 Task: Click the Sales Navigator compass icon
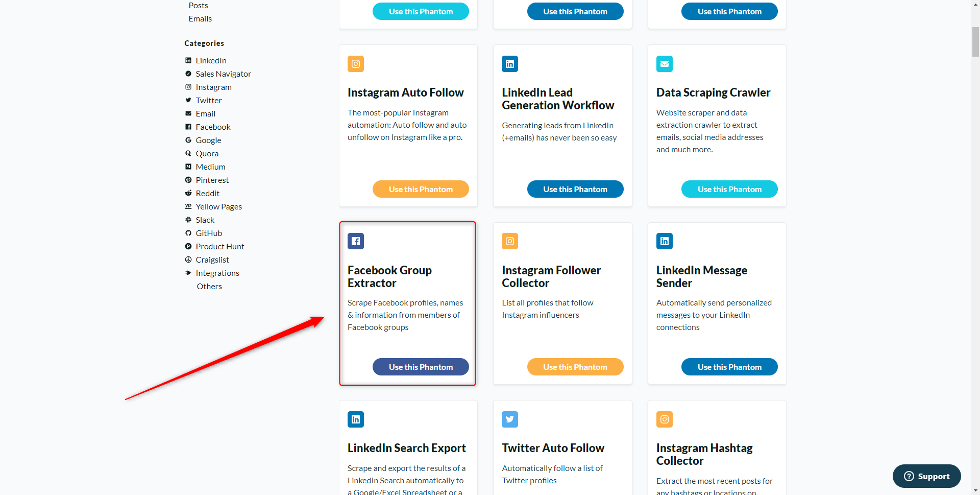pyautogui.click(x=188, y=74)
